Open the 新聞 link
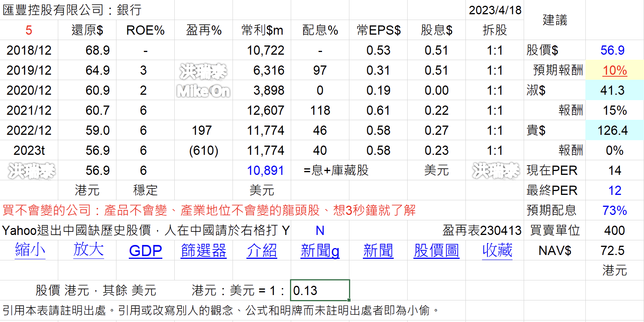644x322 pixels. 378,251
